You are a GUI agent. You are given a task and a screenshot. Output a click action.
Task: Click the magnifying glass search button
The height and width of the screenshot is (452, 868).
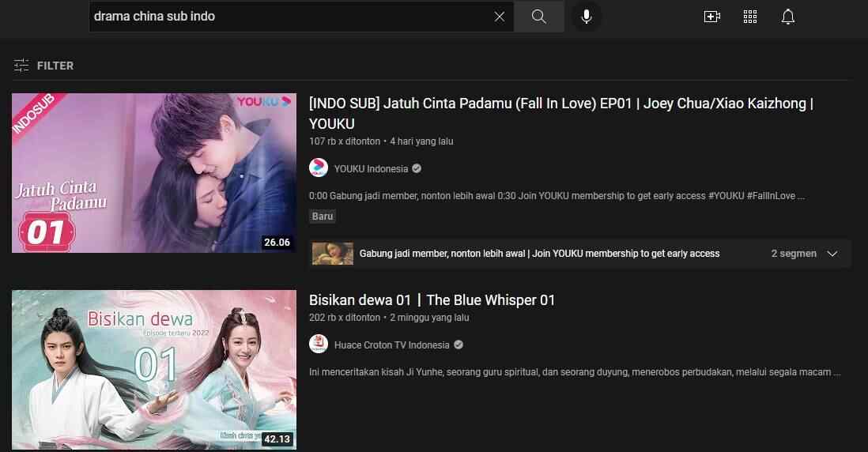[538, 17]
